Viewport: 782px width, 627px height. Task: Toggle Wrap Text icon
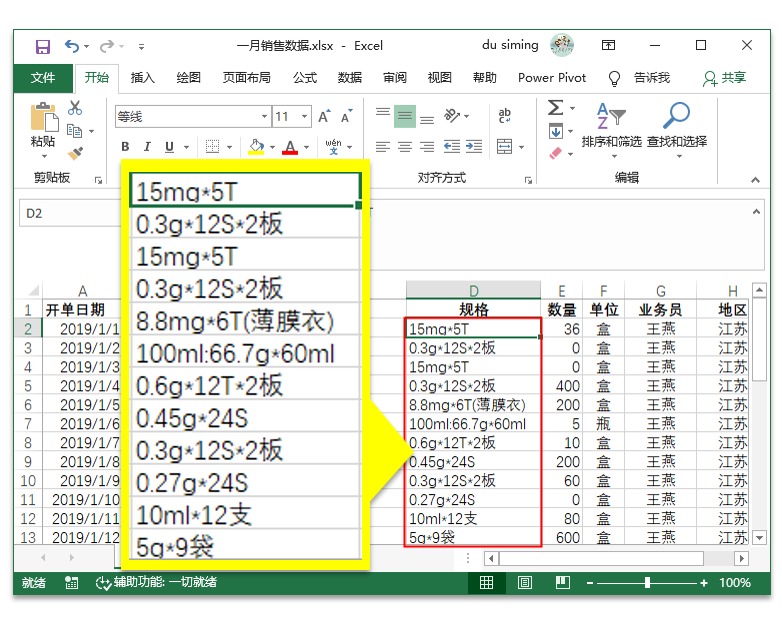pos(505,116)
